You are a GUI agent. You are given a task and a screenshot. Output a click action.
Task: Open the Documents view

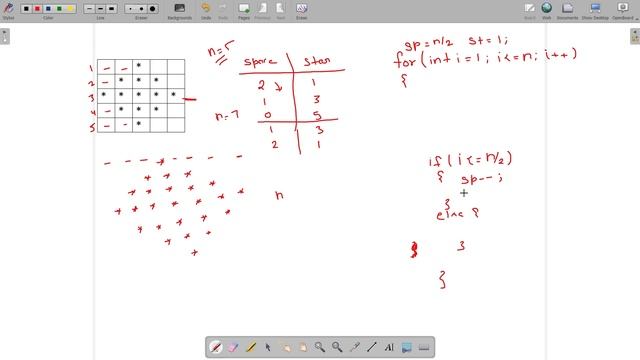coord(567,11)
